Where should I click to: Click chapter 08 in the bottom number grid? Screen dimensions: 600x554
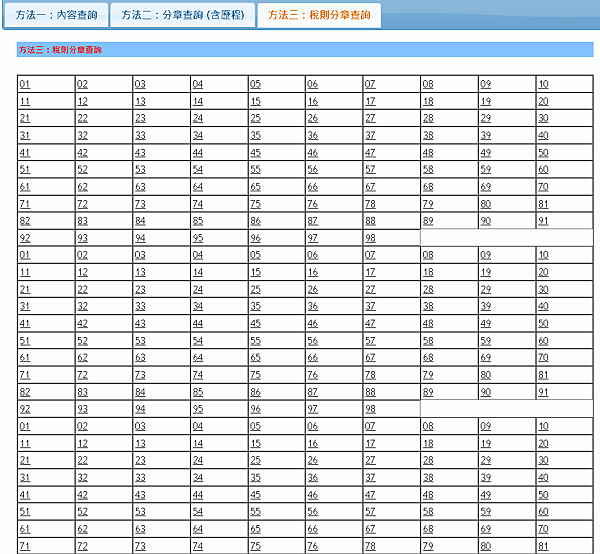point(428,426)
